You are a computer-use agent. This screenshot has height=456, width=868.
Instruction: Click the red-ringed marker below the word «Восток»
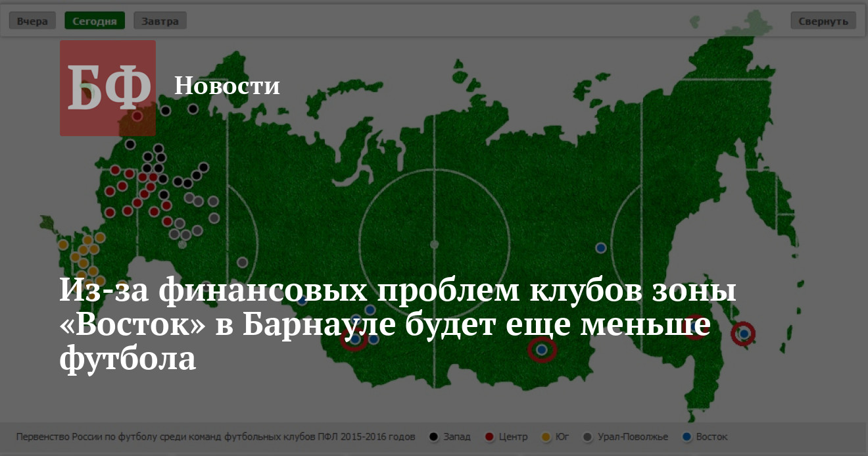point(355,340)
